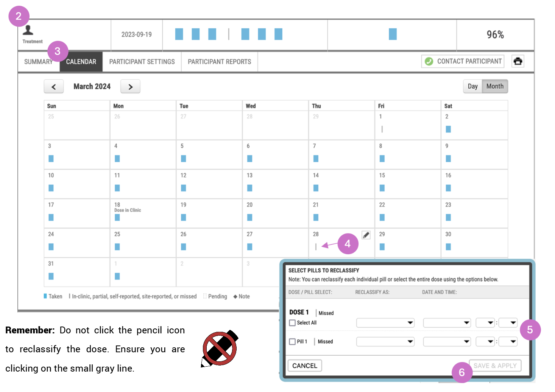Open the Participant Reports tab
The image size is (555, 392).
click(x=220, y=62)
